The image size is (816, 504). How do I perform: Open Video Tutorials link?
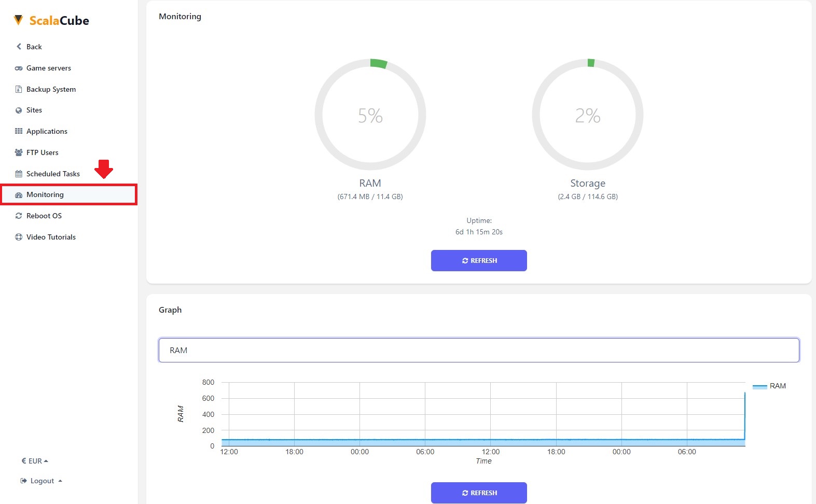click(x=51, y=237)
